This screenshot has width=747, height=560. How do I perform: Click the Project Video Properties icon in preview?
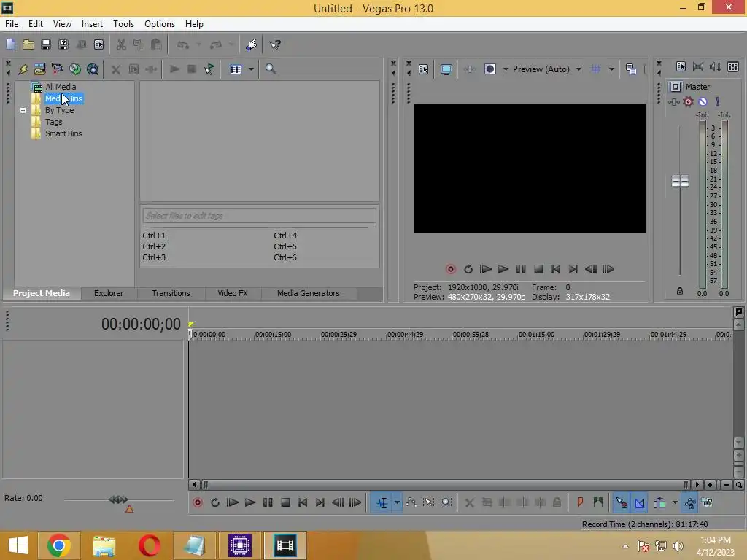(424, 69)
